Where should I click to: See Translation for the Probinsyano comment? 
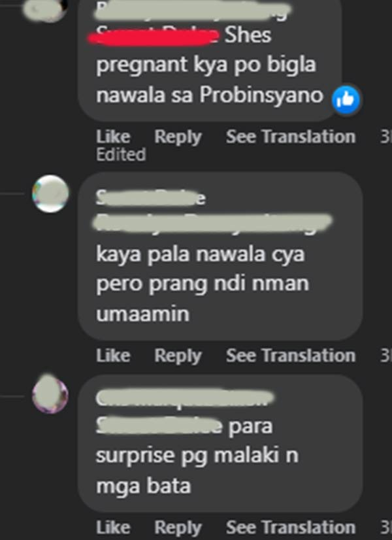[x=291, y=137]
